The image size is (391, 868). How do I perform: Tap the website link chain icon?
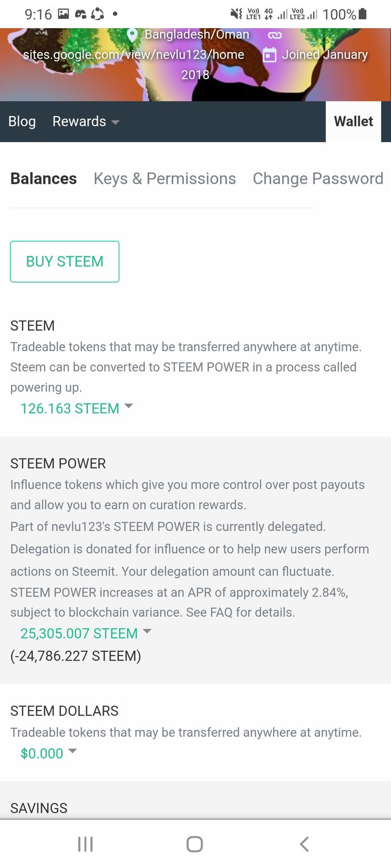[x=274, y=35]
